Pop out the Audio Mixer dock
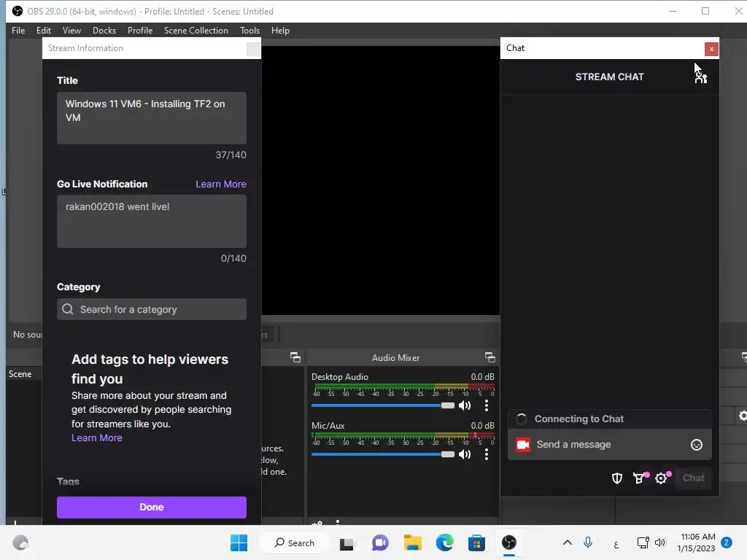This screenshot has height=560, width=747. 489,357
